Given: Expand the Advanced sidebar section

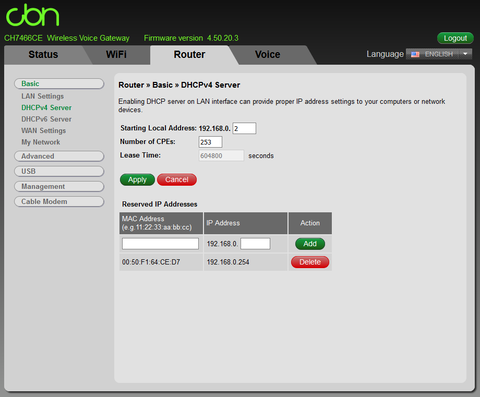Looking at the screenshot, I should (x=59, y=156).
